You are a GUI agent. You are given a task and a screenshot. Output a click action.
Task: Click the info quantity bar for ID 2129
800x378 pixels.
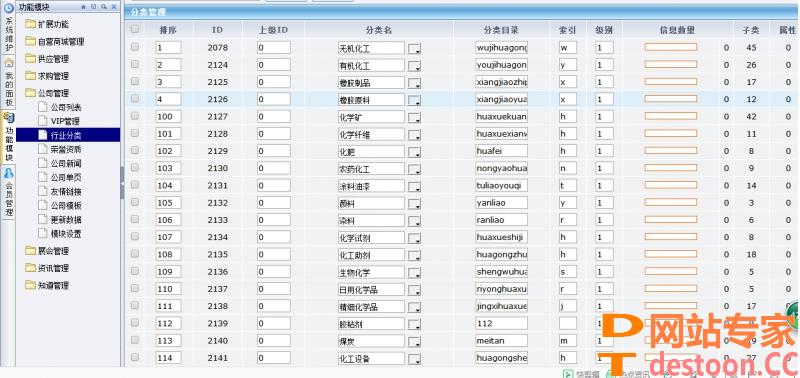point(670,150)
